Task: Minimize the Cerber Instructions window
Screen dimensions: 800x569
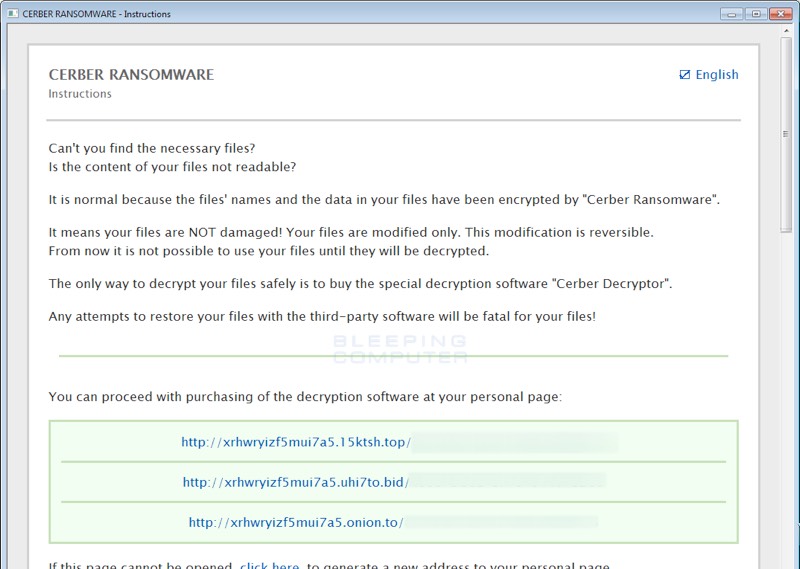Action: (x=732, y=13)
